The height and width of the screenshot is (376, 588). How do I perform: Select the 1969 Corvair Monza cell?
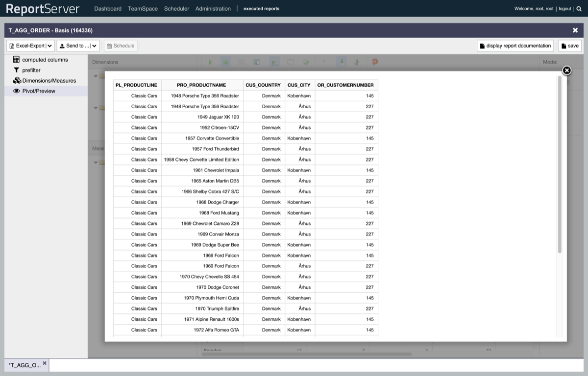(202, 234)
